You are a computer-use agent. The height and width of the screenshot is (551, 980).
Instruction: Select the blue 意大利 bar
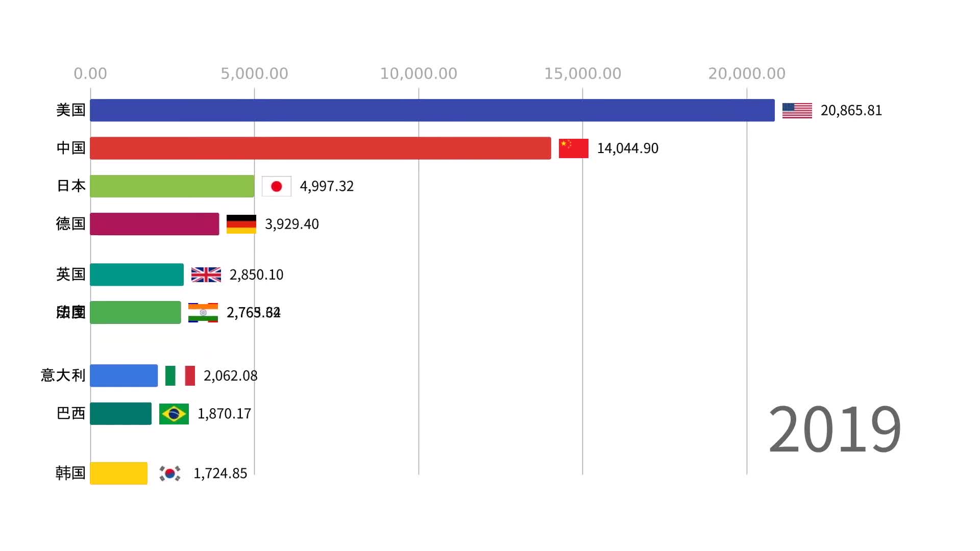click(124, 375)
